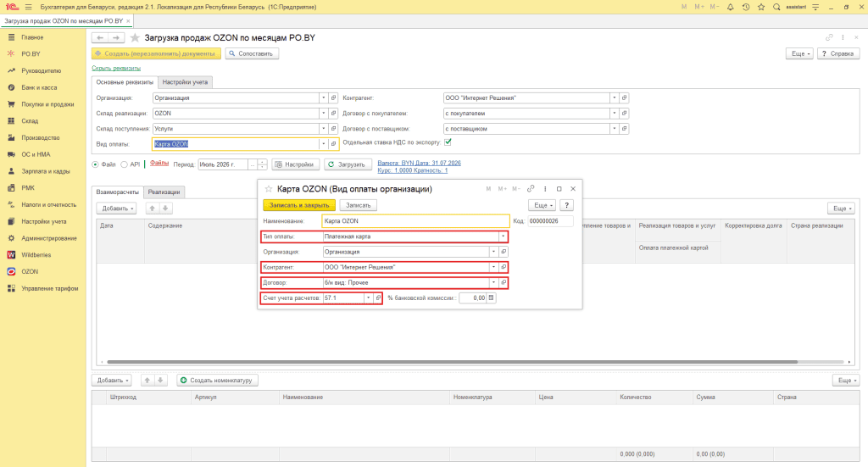Click Записать и закрыть button
The height and width of the screenshot is (467, 868).
click(x=299, y=205)
